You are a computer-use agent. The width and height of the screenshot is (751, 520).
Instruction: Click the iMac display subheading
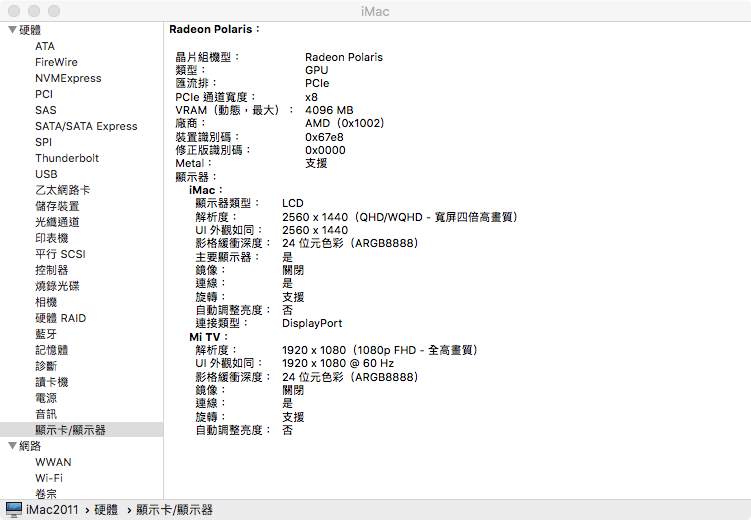pyautogui.click(x=205, y=190)
